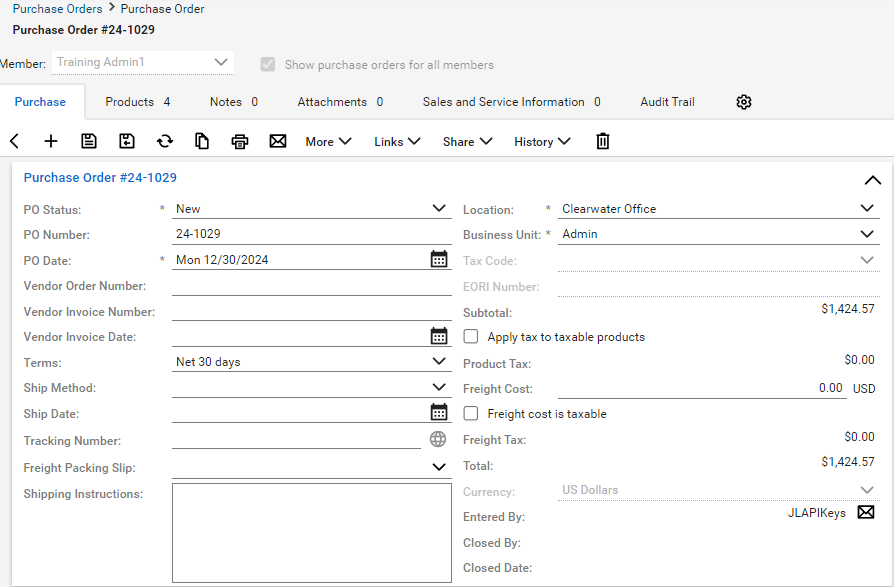This screenshot has height=587, width=894.
Task: Open the Terms dropdown showing Net 30 days
Action: [x=439, y=362]
